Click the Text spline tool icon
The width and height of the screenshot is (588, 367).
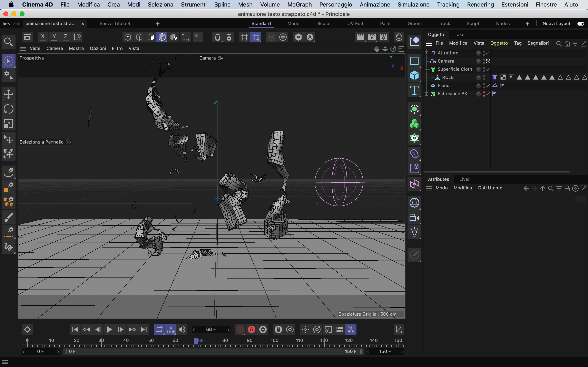coord(414,90)
